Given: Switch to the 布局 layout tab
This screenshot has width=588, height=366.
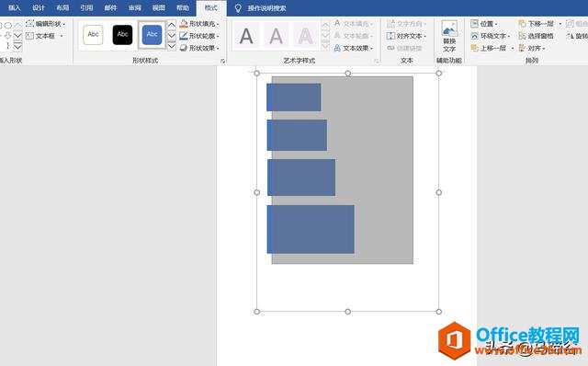Looking at the screenshot, I should (x=62, y=8).
